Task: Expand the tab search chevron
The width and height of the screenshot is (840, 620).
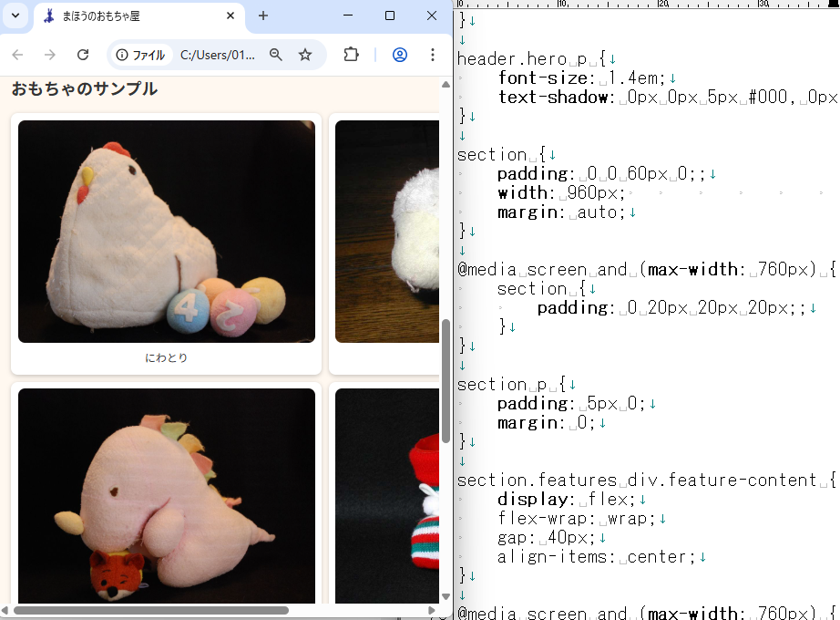Action: [x=15, y=16]
